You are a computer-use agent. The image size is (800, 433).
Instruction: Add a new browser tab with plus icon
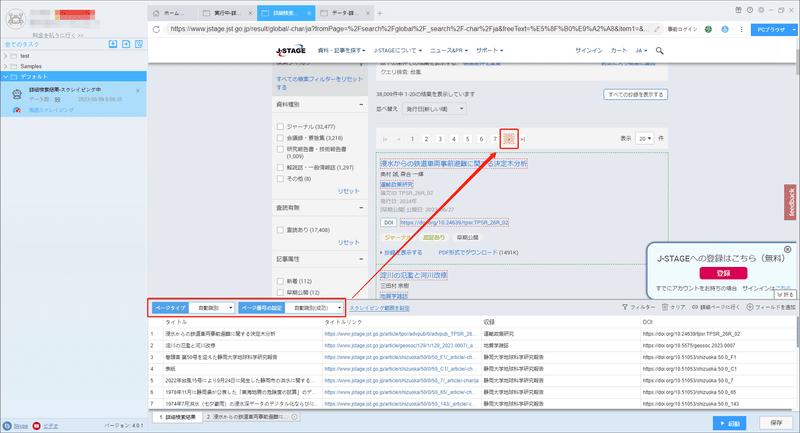pos(380,13)
